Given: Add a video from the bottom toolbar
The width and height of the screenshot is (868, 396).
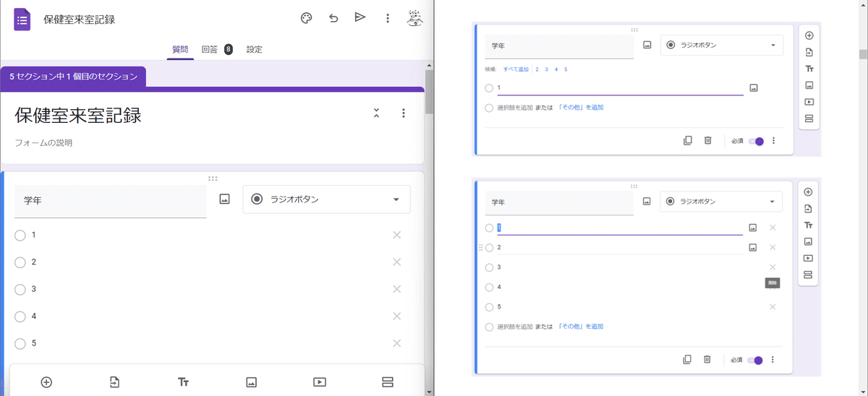Looking at the screenshot, I should [320, 382].
